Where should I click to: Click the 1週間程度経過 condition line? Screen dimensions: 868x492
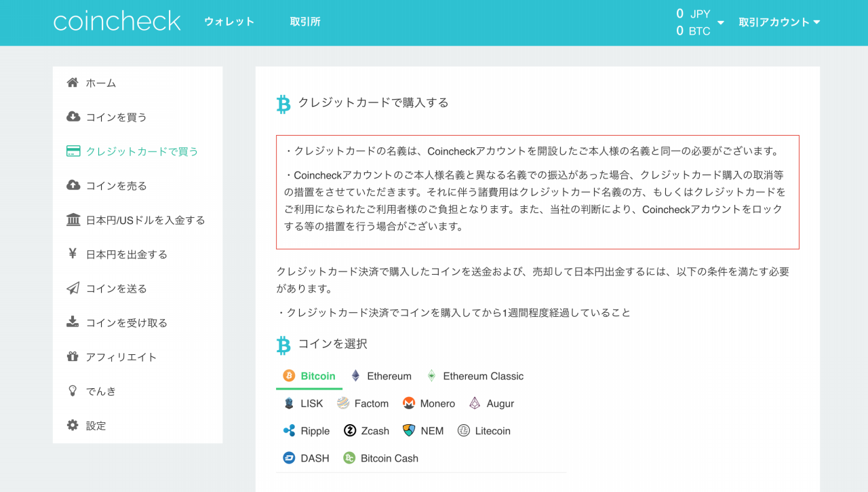pyautogui.click(x=454, y=313)
